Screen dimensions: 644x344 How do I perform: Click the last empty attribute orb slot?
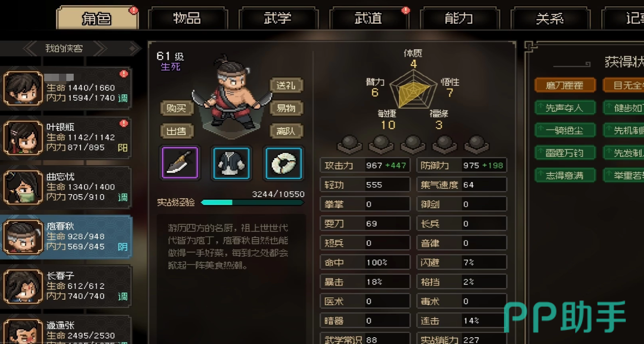pyautogui.click(x=476, y=143)
